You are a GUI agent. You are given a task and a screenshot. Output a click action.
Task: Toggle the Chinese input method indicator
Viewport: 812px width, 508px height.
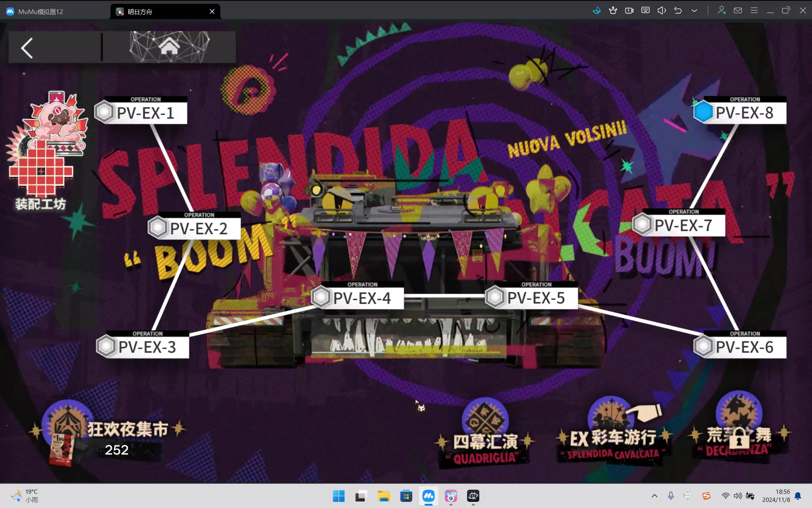(687, 496)
